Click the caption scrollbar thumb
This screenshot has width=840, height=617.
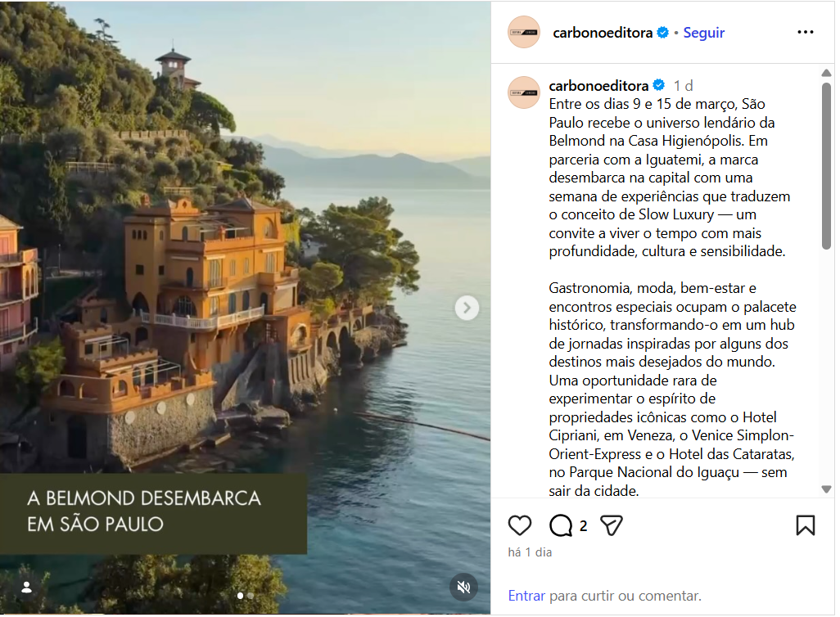(826, 166)
